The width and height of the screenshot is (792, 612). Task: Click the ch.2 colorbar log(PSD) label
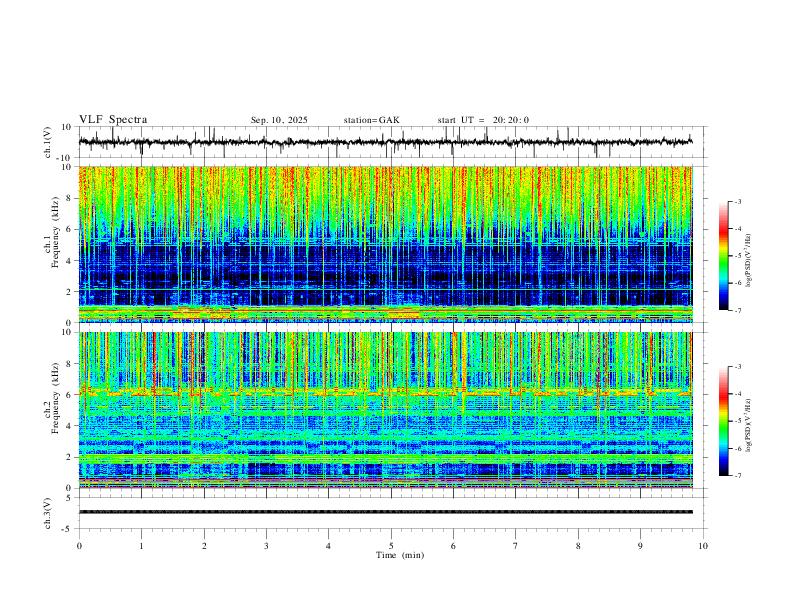tap(748, 425)
